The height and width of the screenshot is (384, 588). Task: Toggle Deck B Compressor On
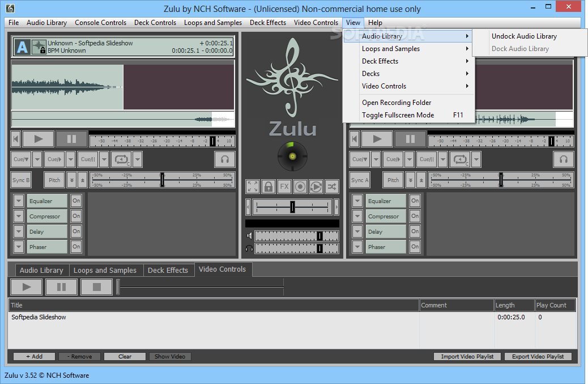pos(415,216)
